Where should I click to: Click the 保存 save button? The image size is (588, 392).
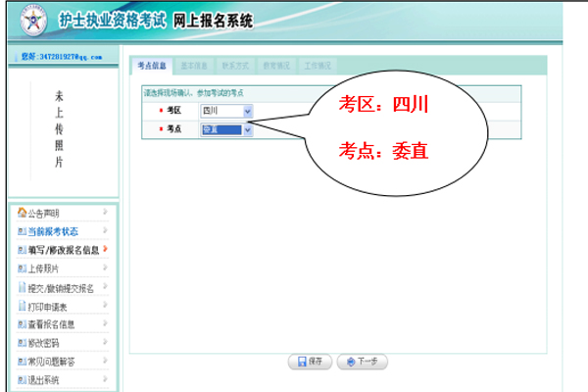click(308, 362)
